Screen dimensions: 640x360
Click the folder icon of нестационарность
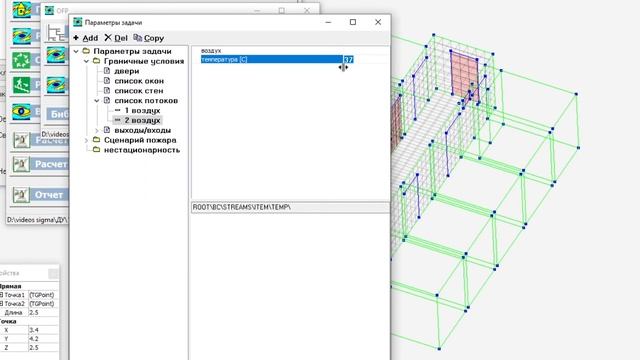coord(96,150)
